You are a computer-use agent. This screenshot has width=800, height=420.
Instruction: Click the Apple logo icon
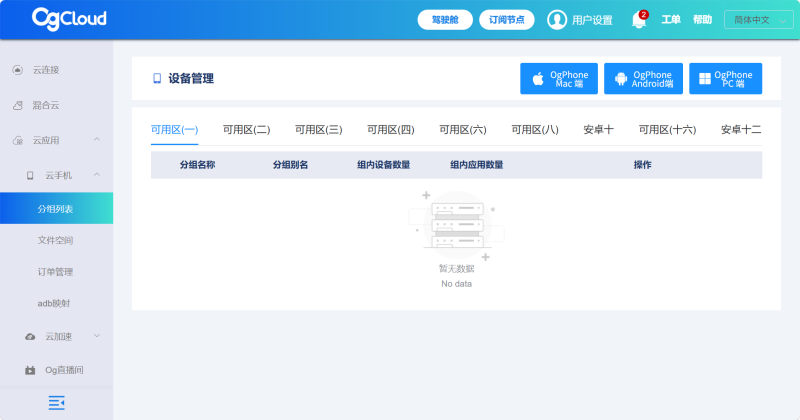click(538, 79)
